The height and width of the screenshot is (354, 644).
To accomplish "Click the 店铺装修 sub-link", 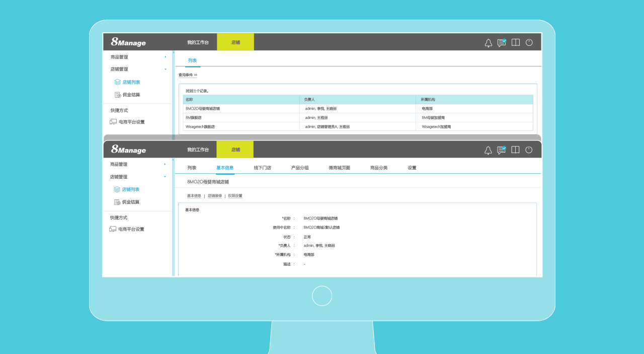I will point(215,196).
